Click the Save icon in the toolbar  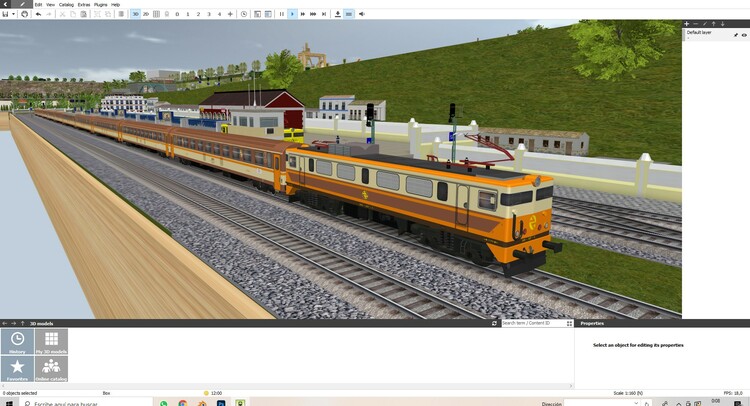click(5, 14)
